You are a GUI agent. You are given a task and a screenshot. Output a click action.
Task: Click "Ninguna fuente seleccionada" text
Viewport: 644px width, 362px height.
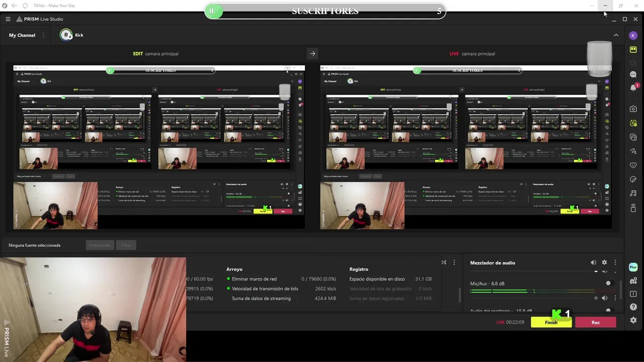point(34,245)
